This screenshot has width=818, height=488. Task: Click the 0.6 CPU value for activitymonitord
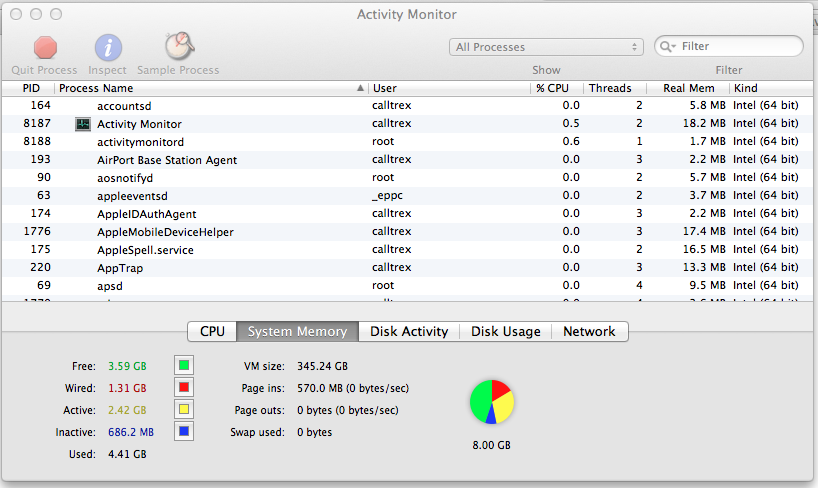(571, 141)
